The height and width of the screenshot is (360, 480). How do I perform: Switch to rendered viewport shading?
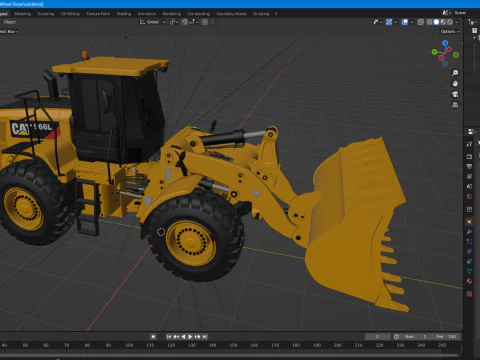450,22
